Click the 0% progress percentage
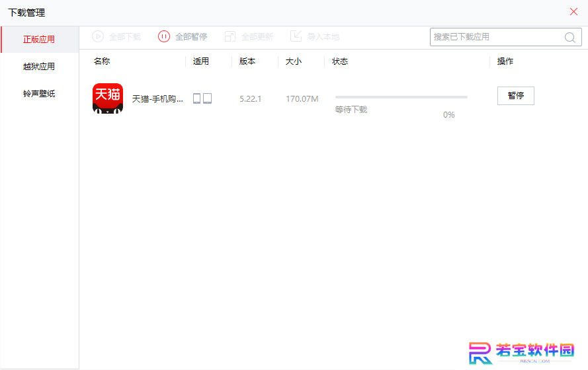The image size is (588, 370). coord(449,114)
